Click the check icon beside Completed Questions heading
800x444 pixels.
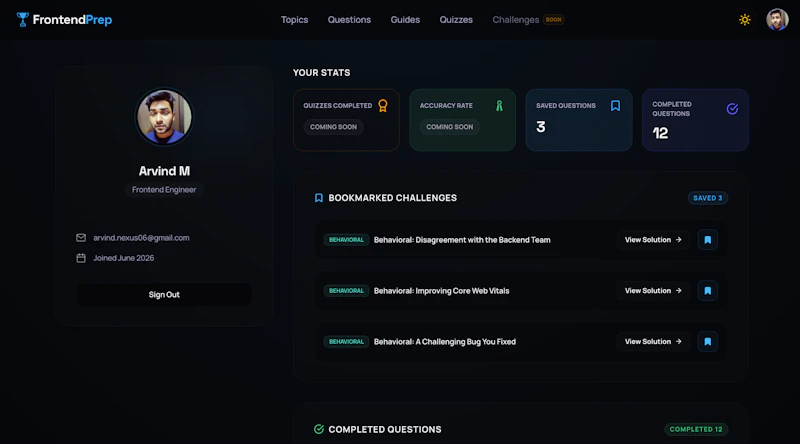coord(319,429)
